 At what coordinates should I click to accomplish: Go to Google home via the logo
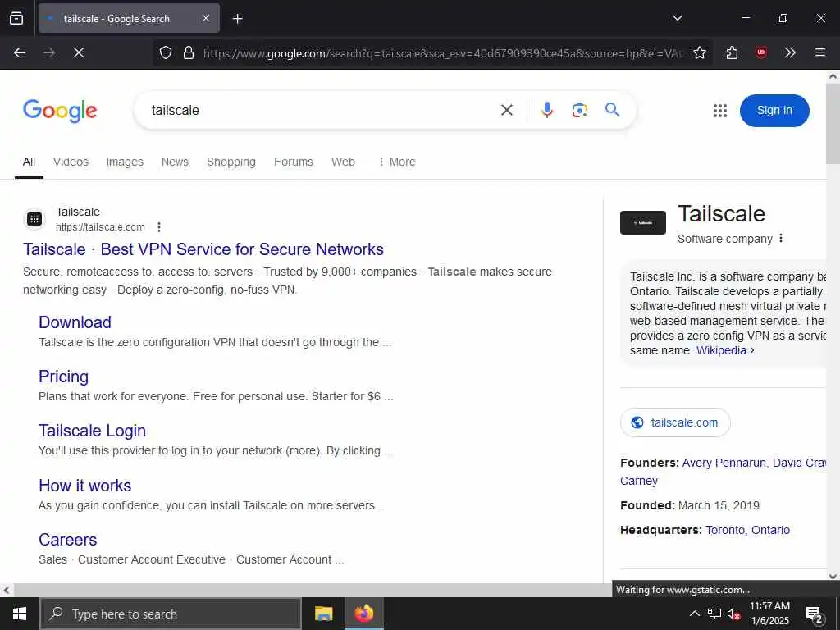click(x=60, y=111)
